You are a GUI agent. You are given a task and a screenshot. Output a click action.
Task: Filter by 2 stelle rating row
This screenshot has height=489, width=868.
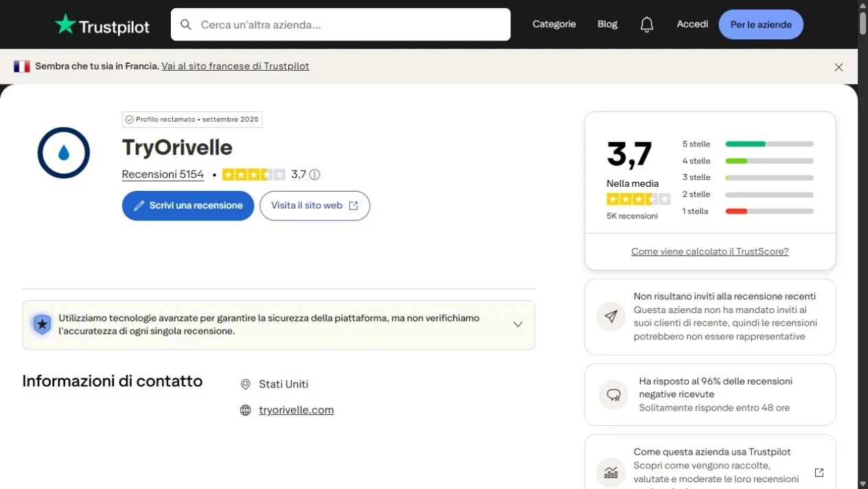tap(748, 194)
